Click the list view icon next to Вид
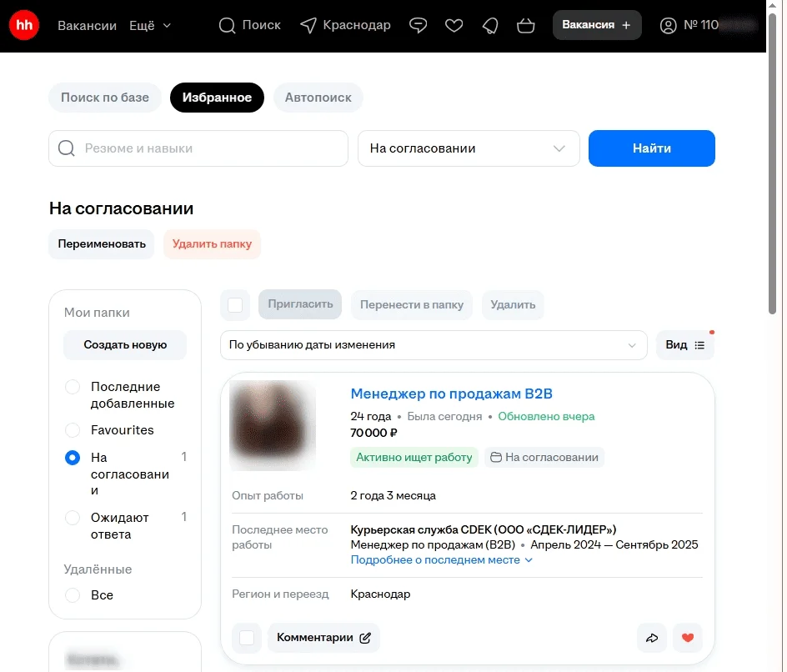Image resolution: width=787 pixels, height=672 pixels. pos(699,345)
